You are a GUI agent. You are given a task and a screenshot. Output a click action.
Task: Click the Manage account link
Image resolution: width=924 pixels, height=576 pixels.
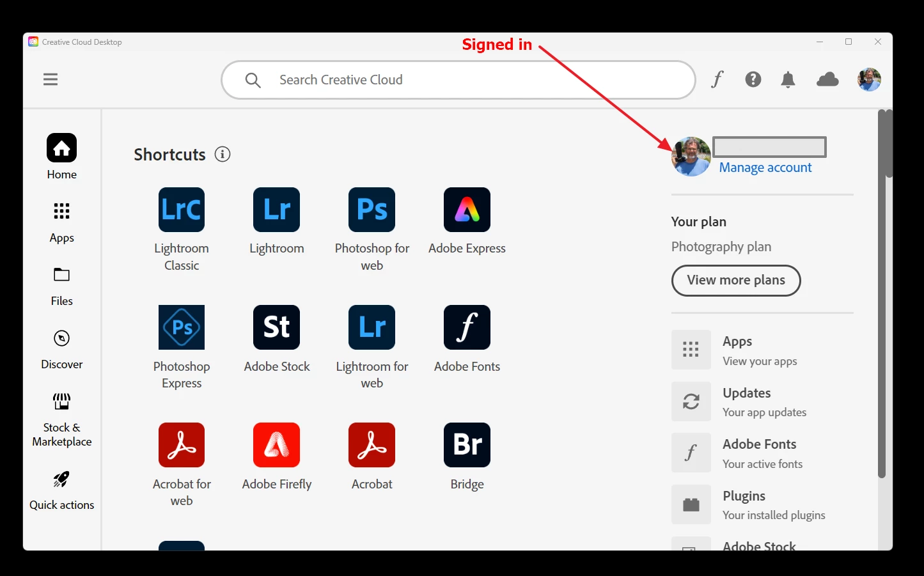(x=765, y=167)
